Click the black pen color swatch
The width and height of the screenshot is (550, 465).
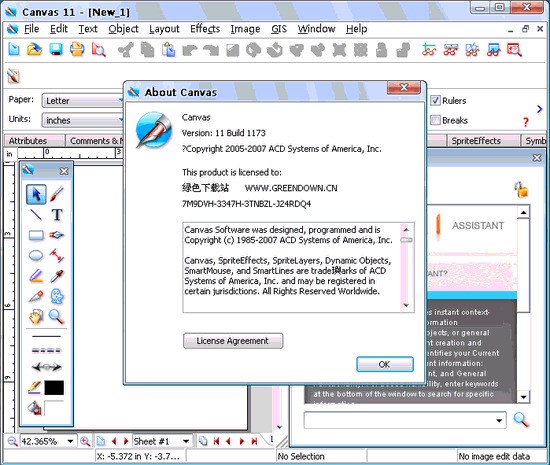(x=54, y=388)
